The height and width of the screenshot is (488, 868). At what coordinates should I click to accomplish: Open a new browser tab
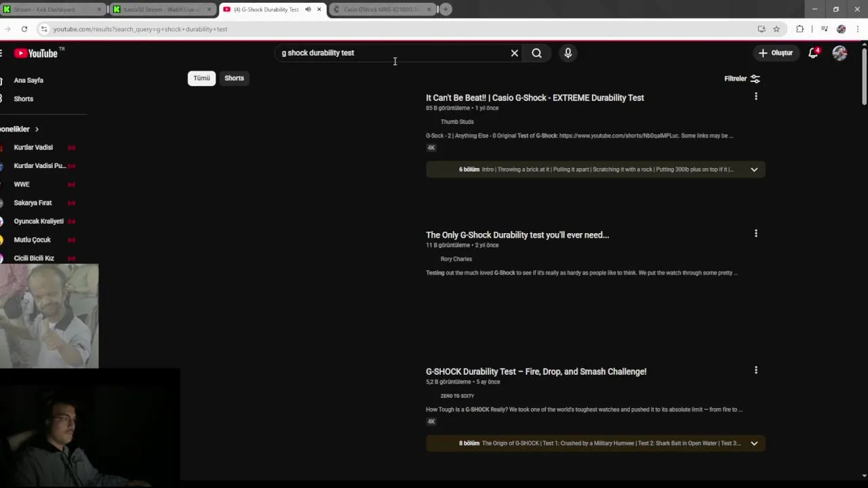tap(446, 9)
